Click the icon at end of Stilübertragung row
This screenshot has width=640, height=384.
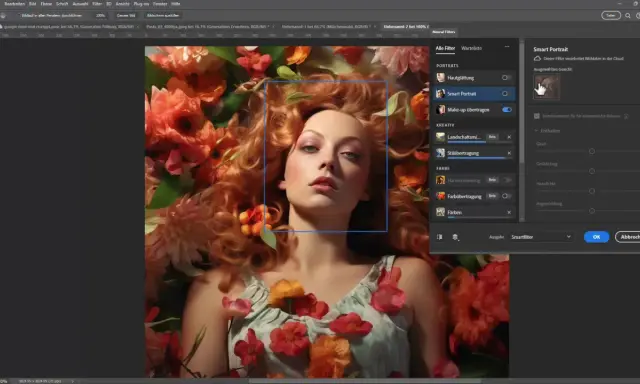509,153
